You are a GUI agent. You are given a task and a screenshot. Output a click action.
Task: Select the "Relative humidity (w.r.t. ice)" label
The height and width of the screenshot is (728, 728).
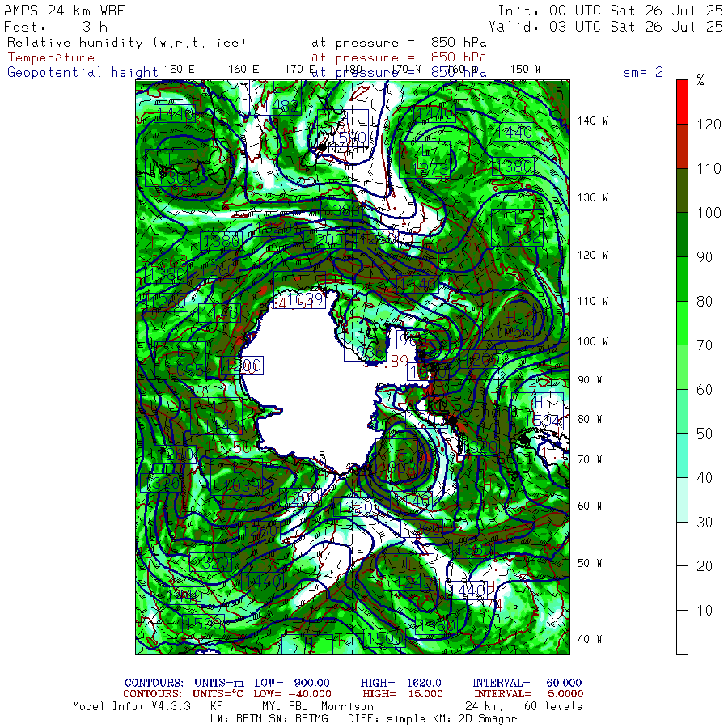click(x=126, y=43)
